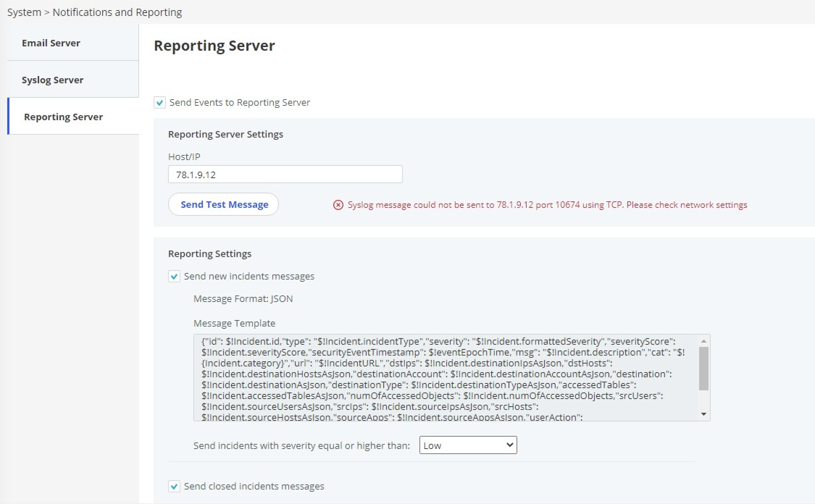This screenshot has width=815, height=504.
Task: Open the Email Server tab
Action: pyautogui.click(x=51, y=43)
